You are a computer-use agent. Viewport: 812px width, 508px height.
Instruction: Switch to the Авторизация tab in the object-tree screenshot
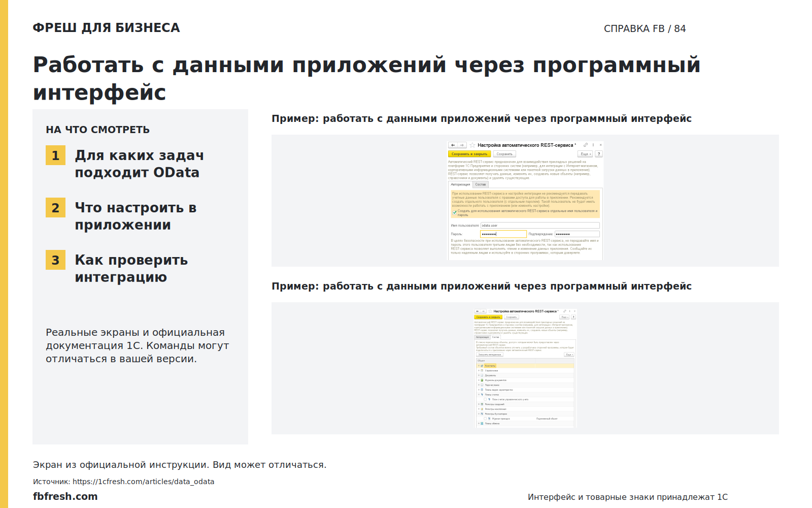[482, 337]
